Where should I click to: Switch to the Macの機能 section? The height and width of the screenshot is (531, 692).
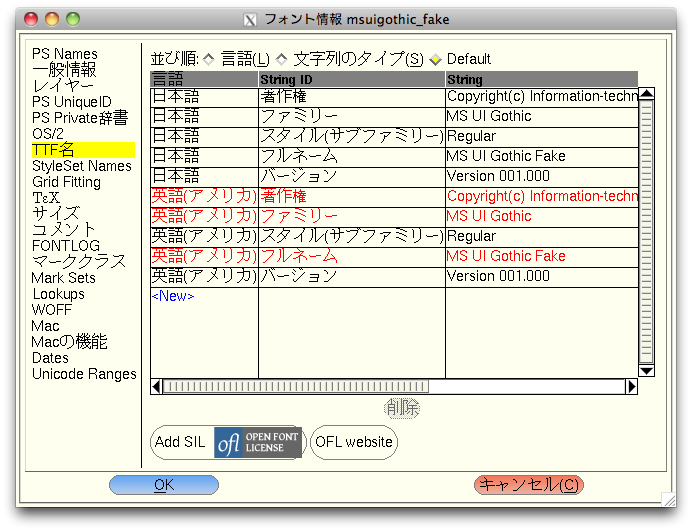[69, 342]
